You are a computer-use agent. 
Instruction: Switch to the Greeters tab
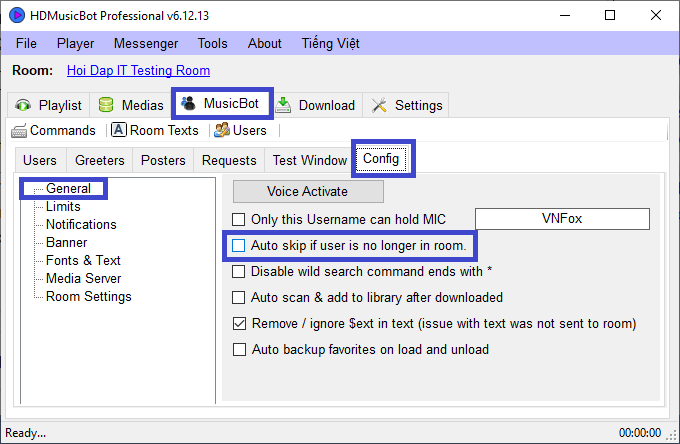click(100, 160)
